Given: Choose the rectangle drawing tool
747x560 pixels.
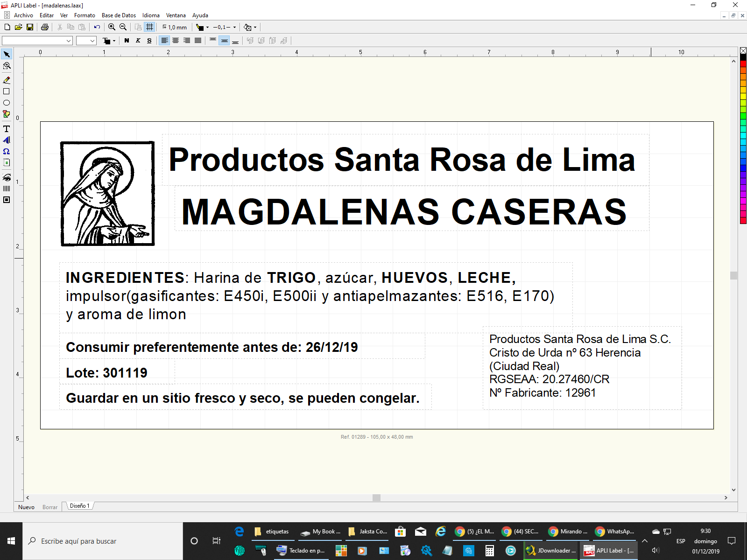Looking at the screenshot, I should tap(7, 91).
